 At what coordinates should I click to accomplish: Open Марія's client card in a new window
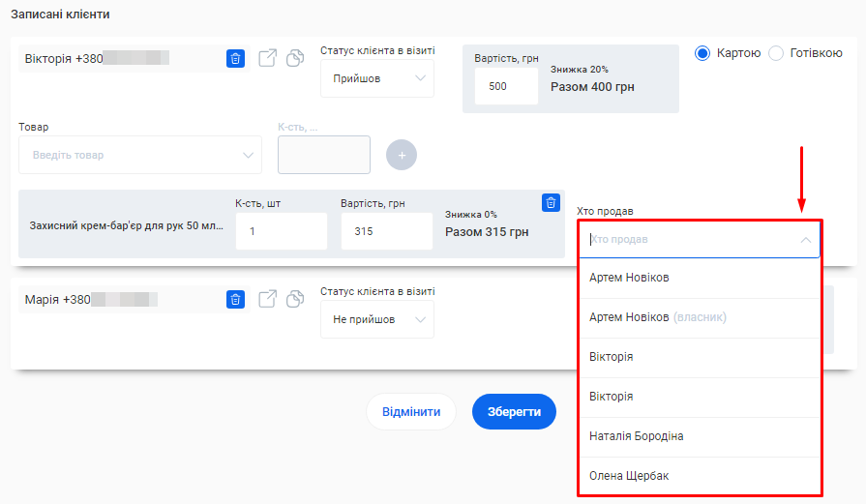click(x=268, y=300)
